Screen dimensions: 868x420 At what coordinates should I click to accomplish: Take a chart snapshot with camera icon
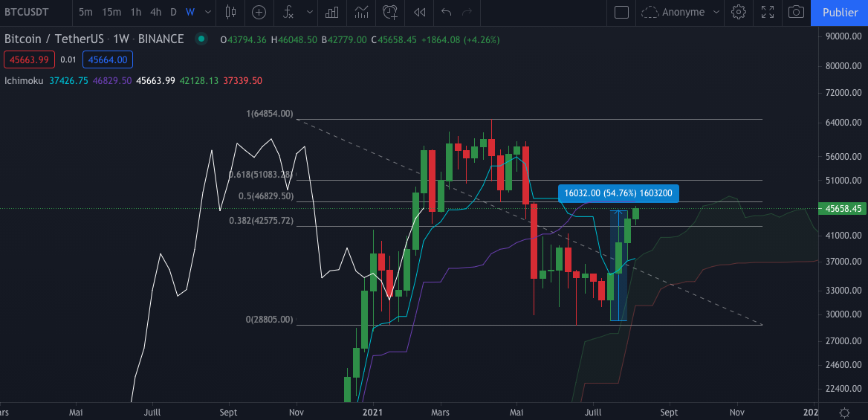coord(796,12)
